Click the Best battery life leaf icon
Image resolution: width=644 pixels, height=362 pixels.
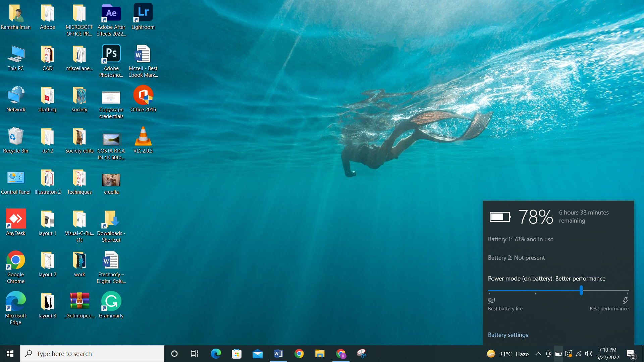pos(491,300)
